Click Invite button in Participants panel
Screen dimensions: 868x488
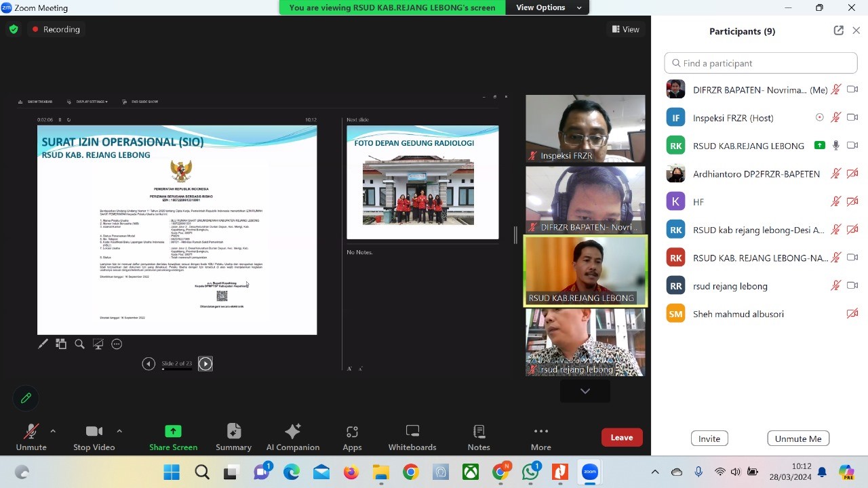[709, 439]
